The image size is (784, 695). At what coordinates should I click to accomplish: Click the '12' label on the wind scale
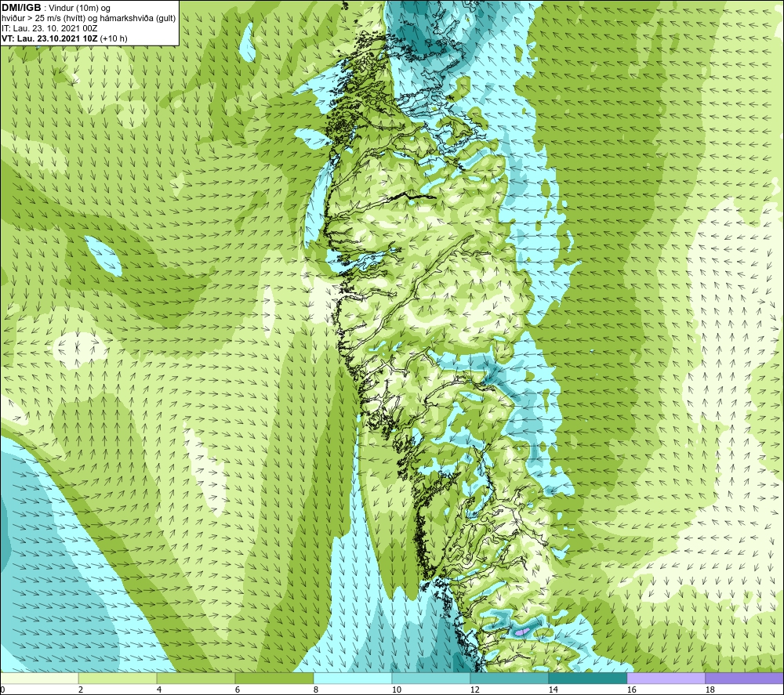click(x=475, y=690)
